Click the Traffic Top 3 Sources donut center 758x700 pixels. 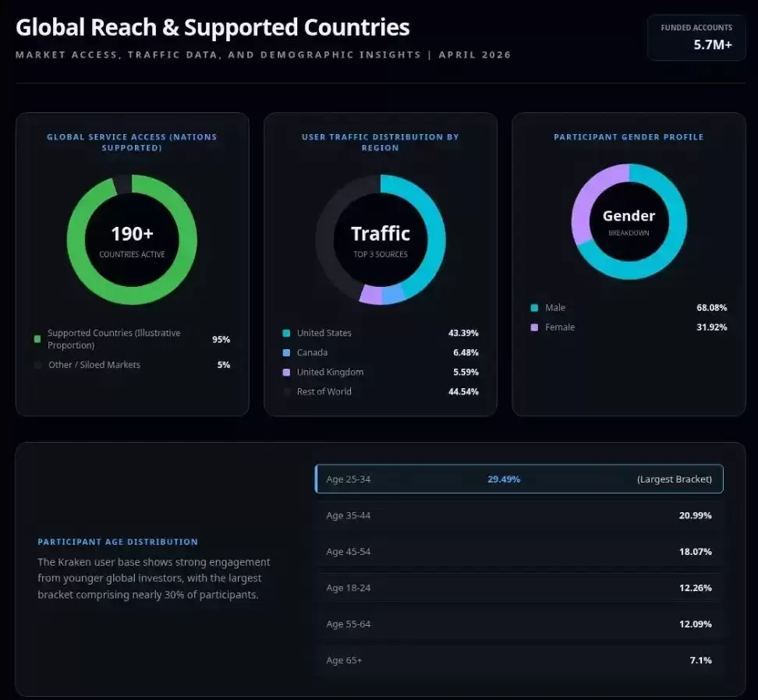pos(381,240)
